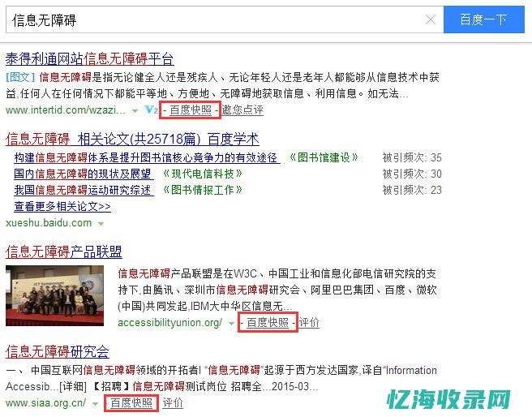Click the accessibilityunion.org/ URL text
Viewport: 532px width, 417px height.
(x=170, y=322)
